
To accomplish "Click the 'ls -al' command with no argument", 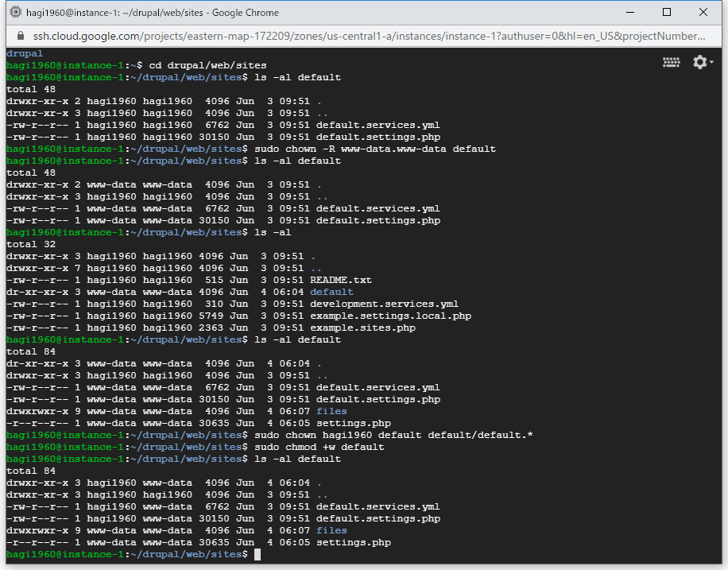I will click(x=273, y=232).
